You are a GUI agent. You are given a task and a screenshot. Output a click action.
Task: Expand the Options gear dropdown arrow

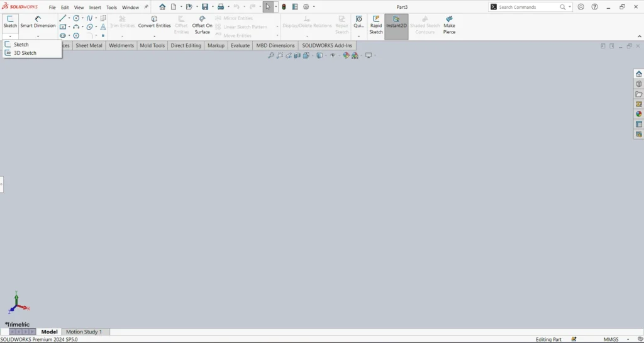pos(314,7)
